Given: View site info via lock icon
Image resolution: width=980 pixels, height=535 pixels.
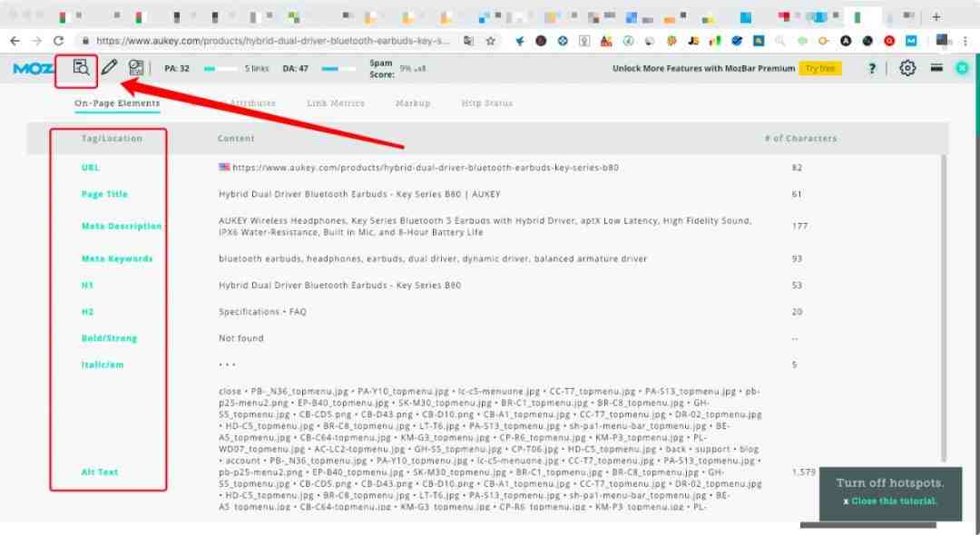Looking at the screenshot, I should pos(85,41).
